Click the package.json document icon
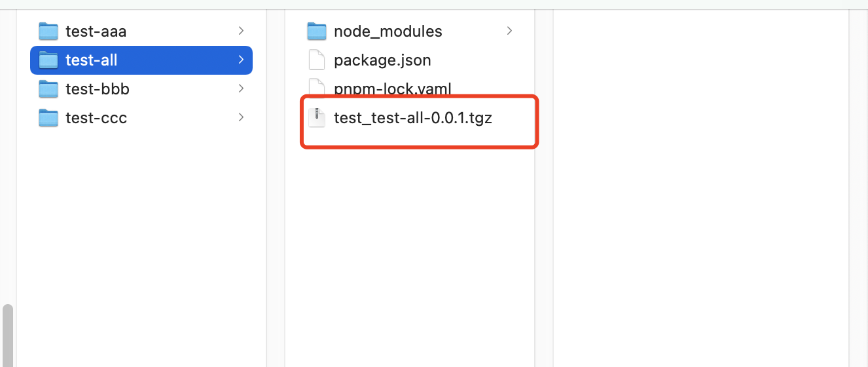868x367 pixels. [x=317, y=60]
